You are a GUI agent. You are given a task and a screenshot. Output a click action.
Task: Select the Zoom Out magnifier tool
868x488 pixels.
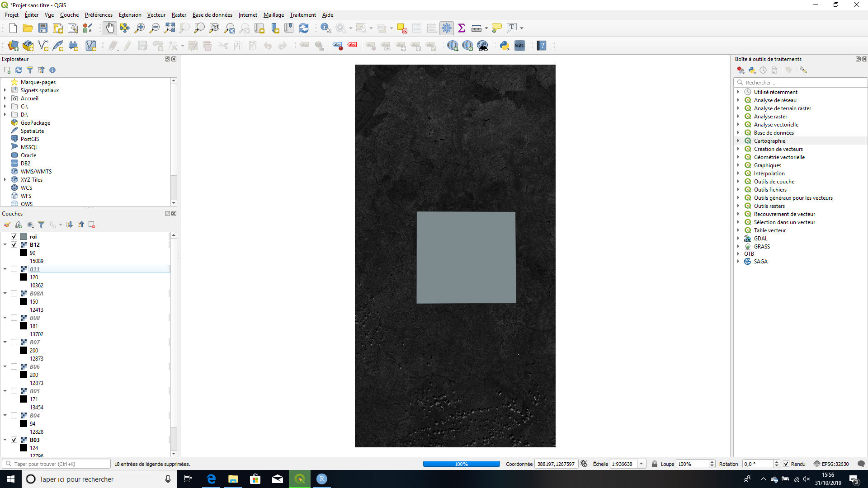click(x=155, y=28)
